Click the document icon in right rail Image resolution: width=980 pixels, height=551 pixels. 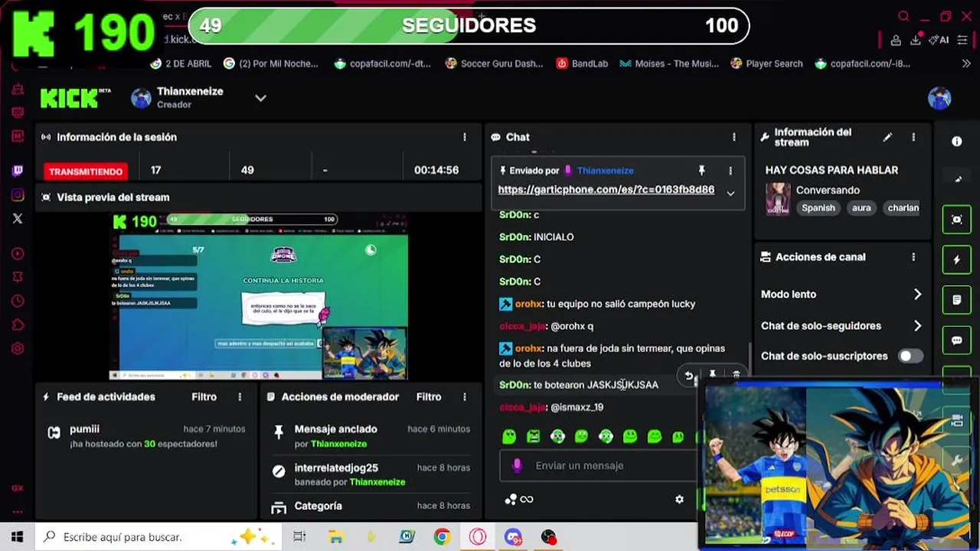(x=956, y=300)
